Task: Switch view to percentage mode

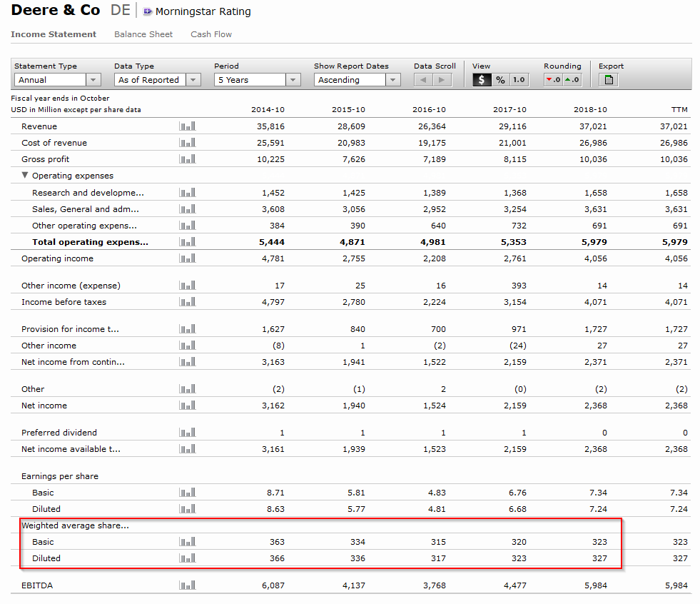Action: pos(500,80)
